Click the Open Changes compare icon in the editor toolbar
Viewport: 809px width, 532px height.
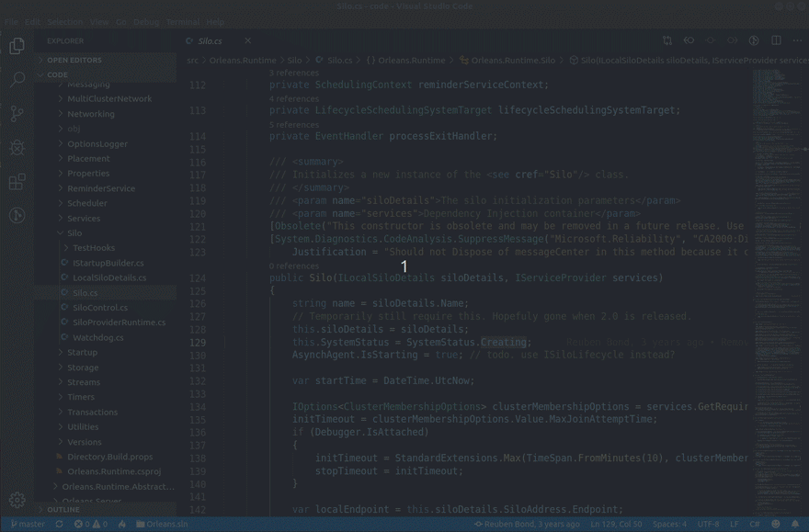pos(667,40)
